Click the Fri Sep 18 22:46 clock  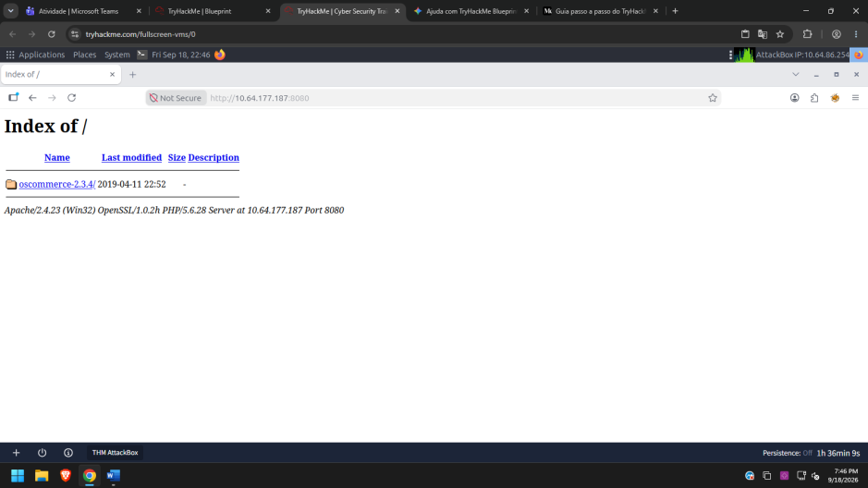click(x=181, y=55)
